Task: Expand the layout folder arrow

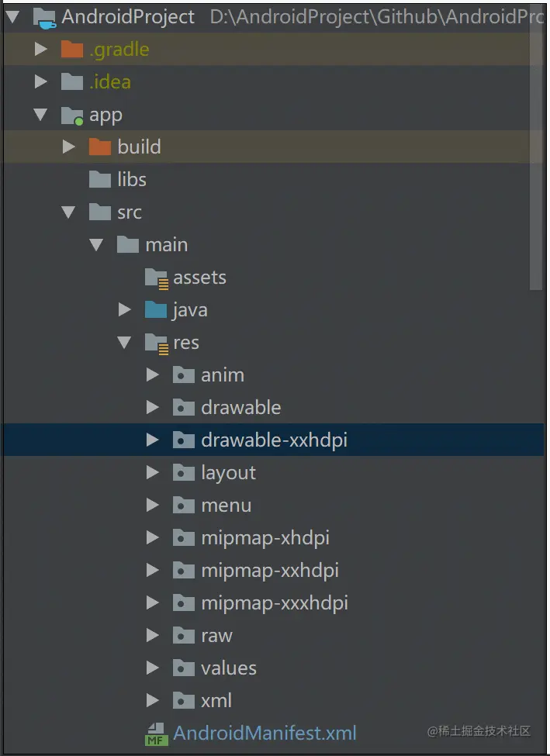Action: [x=153, y=472]
